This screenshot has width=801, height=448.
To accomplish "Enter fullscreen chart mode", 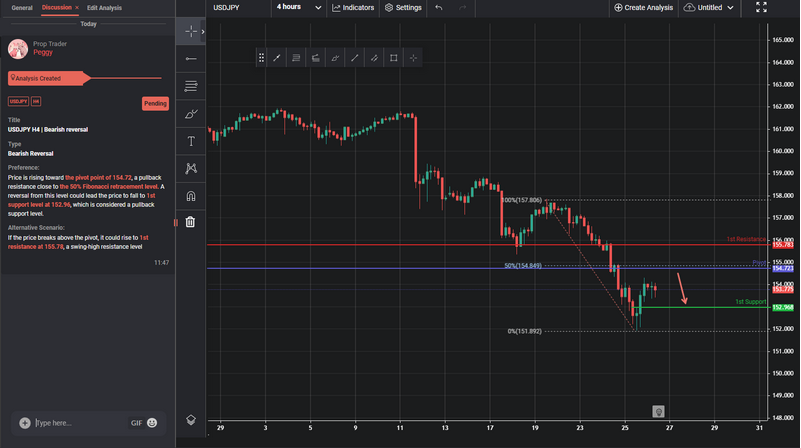I will click(x=761, y=7).
